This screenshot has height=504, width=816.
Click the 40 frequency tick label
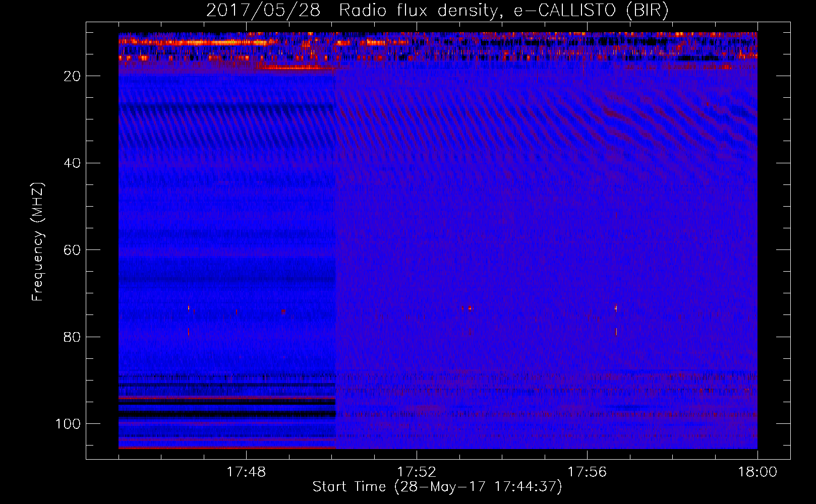(x=72, y=163)
